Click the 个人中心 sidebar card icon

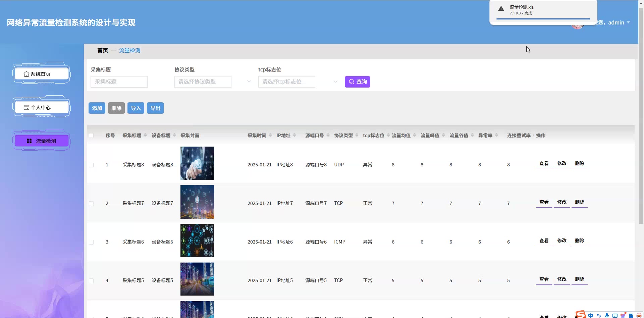click(x=26, y=108)
